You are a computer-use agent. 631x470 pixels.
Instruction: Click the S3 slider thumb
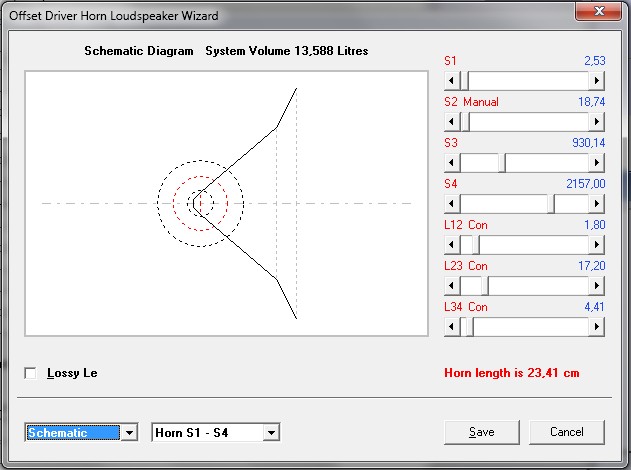502,163
